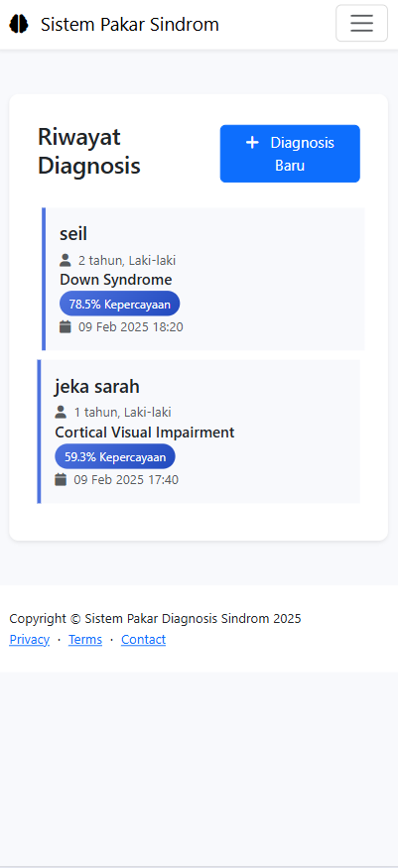Screen dimensions: 398x868
Task: Select the Cortical Visual Impairment label
Action: (x=145, y=433)
